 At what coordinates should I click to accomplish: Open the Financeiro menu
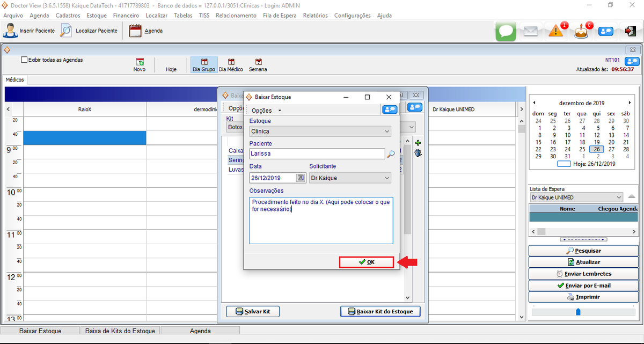click(126, 16)
